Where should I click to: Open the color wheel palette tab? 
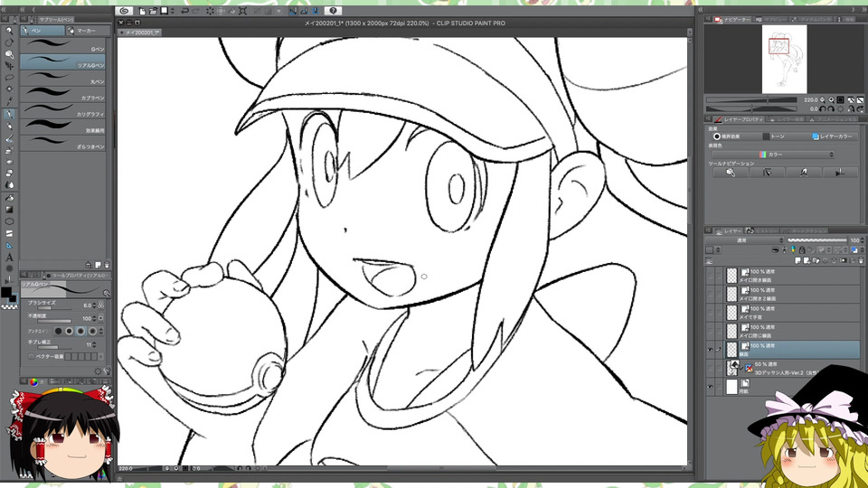pos(33,382)
